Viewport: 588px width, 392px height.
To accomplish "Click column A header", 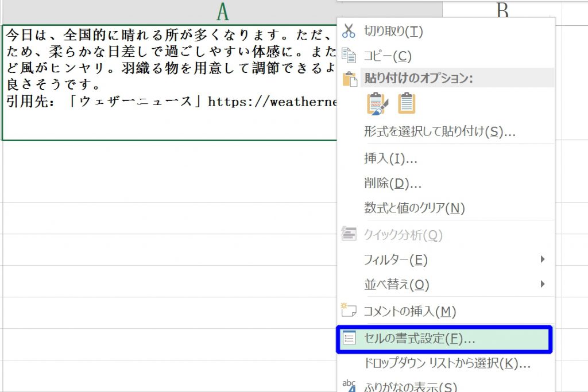I will [x=222, y=11].
